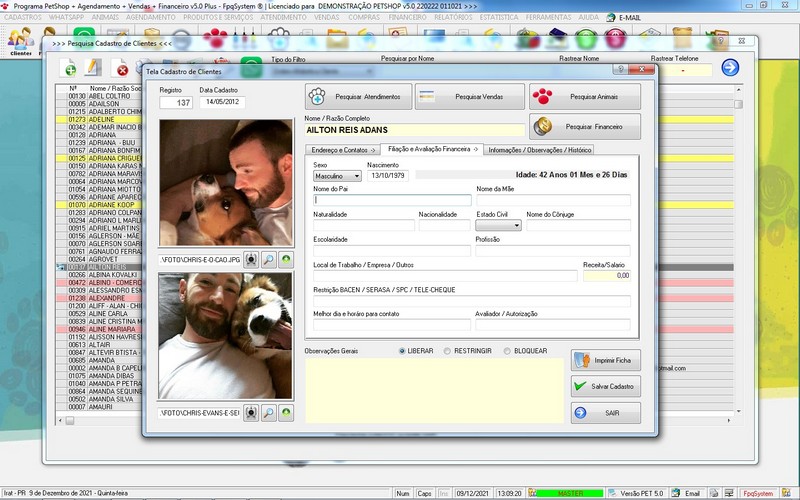Screen dimensions: 800x500
Task: Click the edit pencil icon in search window
Action: click(x=93, y=67)
